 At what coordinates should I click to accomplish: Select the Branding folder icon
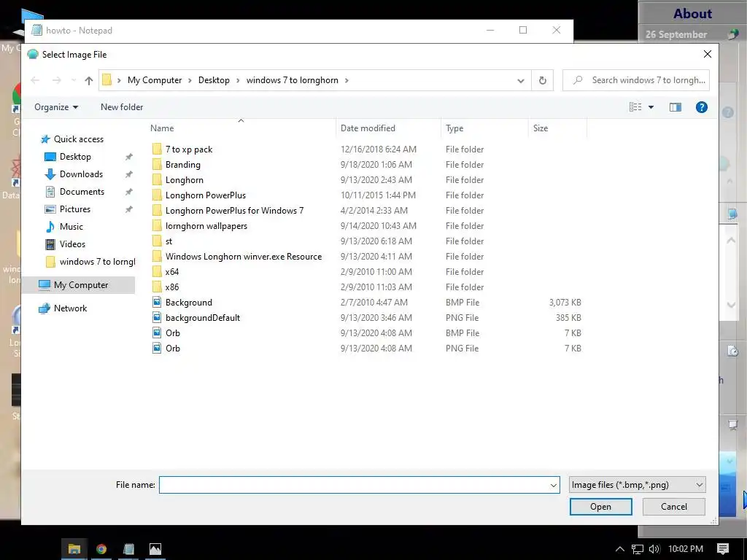pos(157,165)
